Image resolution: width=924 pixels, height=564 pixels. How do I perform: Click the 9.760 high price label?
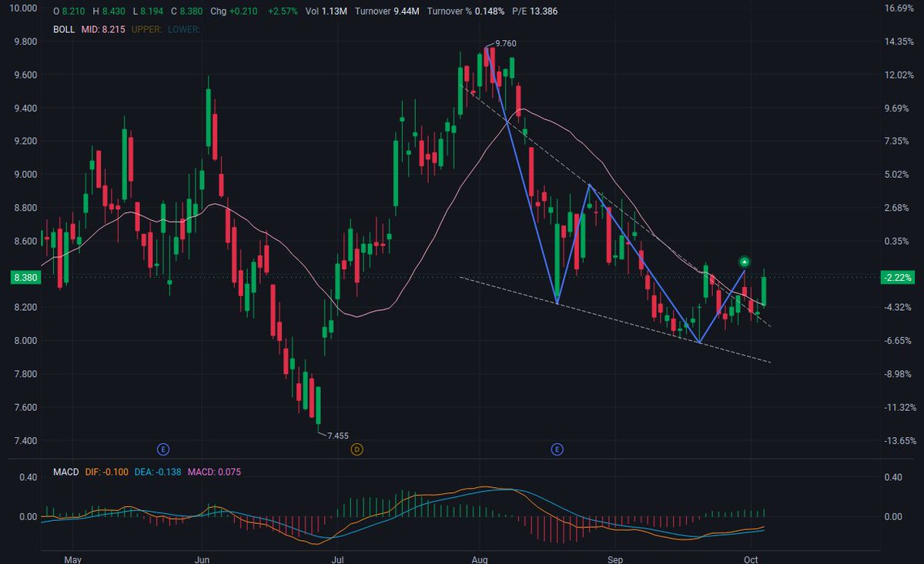click(505, 44)
